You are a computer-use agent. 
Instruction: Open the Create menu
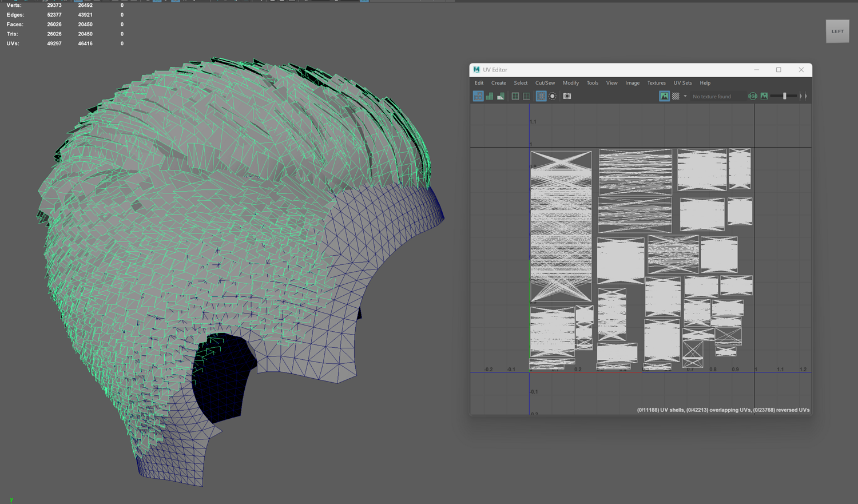499,83
